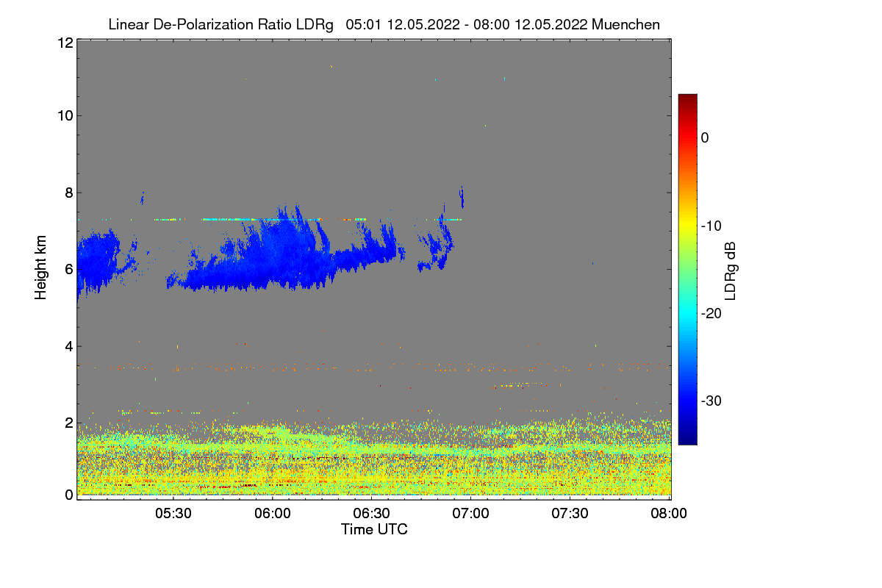Click the '06:30' time tick label
882x588 pixels.
tap(372, 514)
